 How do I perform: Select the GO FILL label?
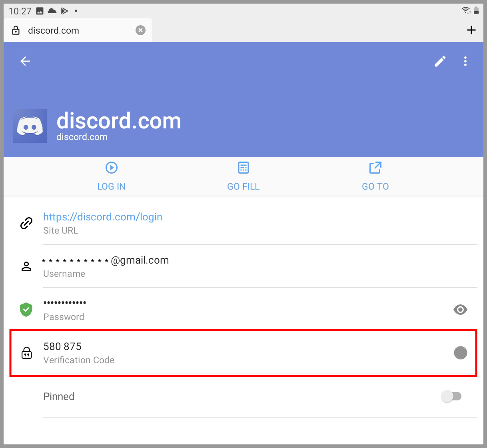pyautogui.click(x=243, y=186)
